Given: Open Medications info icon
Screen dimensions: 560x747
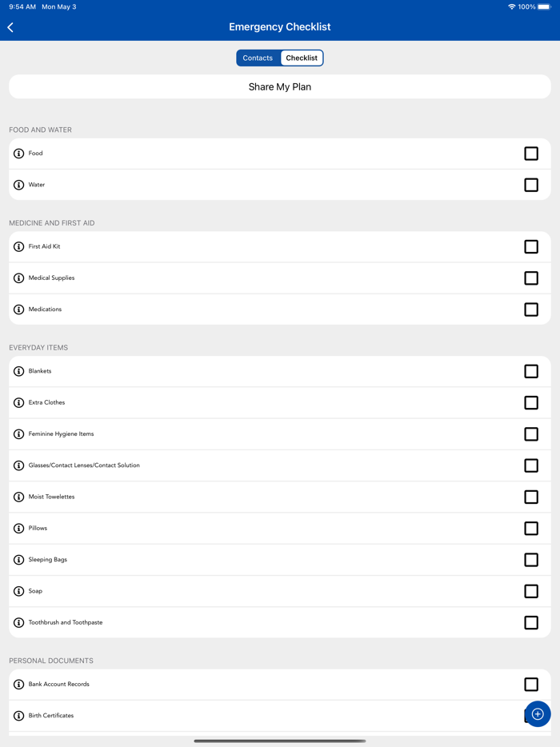Looking at the screenshot, I should coord(18,310).
